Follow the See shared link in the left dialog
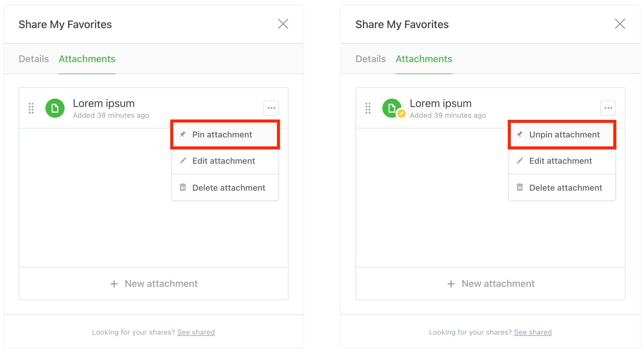This screenshot has height=352, width=644. click(x=196, y=332)
